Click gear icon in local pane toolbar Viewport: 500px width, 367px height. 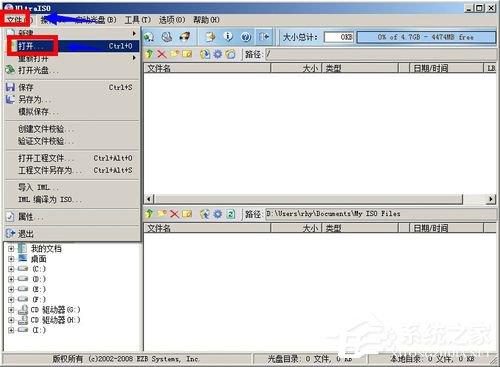click(218, 214)
